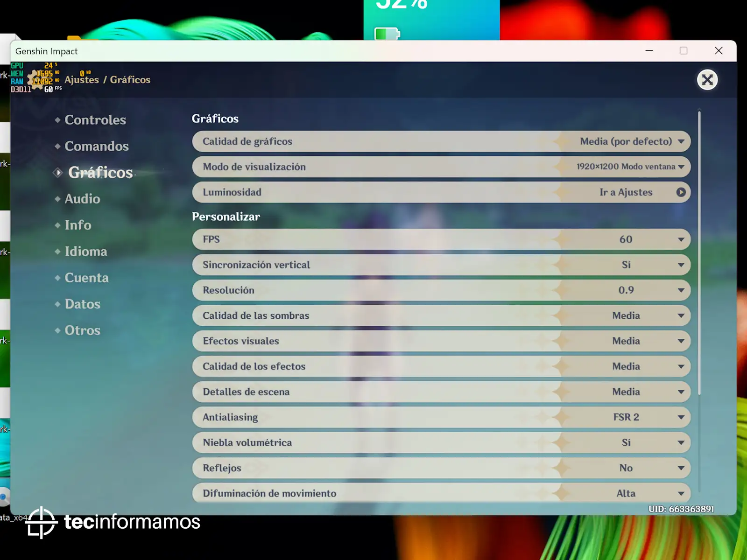
Task: Click the diamond icon beside Gráficos
Action: pyautogui.click(x=58, y=173)
